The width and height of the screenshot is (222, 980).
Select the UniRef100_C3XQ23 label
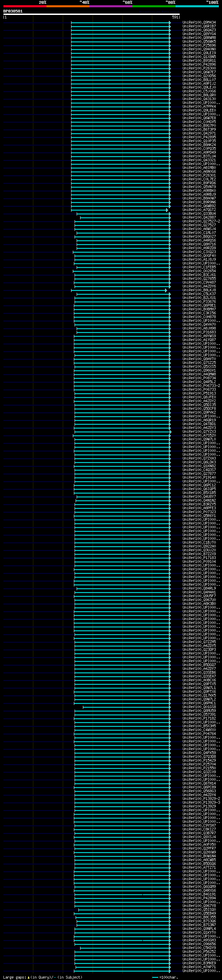pos(199,252)
